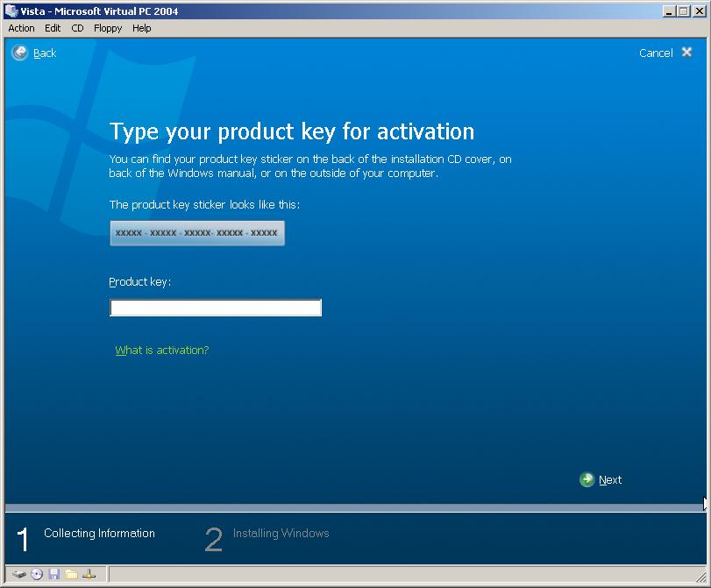Image resolution: width=711 pixels, height=588 pixels.
Task: Click the Next text label
Action: 610,479
